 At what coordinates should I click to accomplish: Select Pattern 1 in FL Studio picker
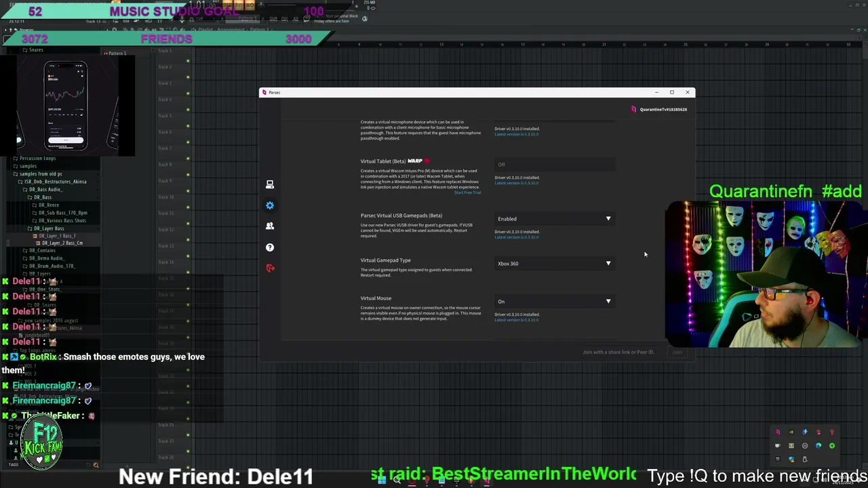pos(115,53)
